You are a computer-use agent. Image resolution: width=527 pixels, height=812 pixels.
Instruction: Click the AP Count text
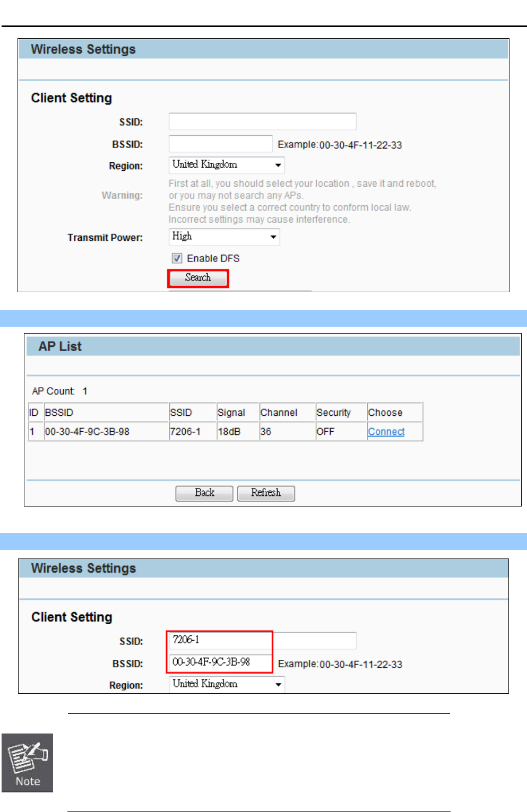click(x=59, y=391)
